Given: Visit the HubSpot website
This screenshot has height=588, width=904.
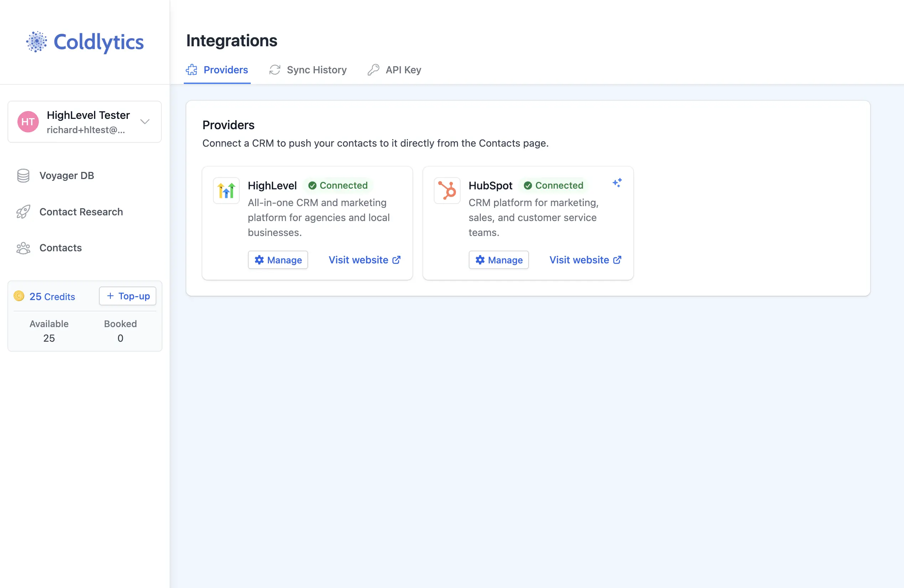Looking at the screenshot, I should coord(585,260).
